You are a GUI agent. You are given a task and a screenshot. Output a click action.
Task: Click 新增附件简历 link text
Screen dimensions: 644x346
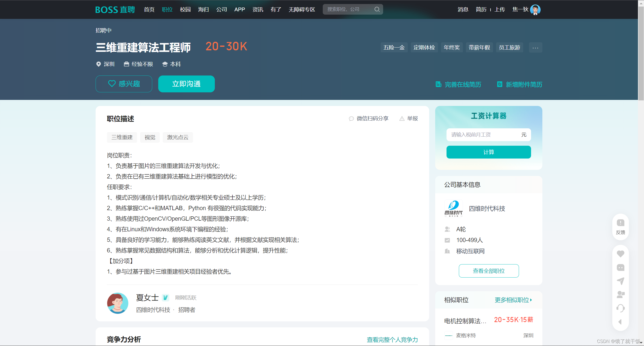pos(524,85)
